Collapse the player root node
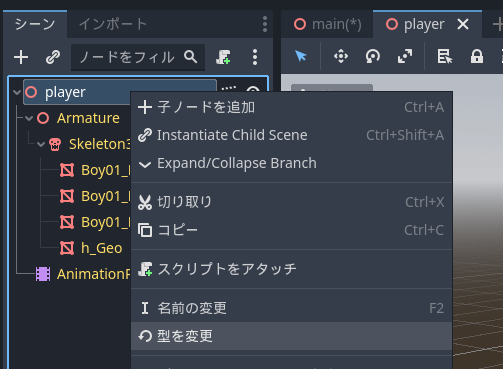This screenshot has width=503, height=369. click(x=17, y=92)
